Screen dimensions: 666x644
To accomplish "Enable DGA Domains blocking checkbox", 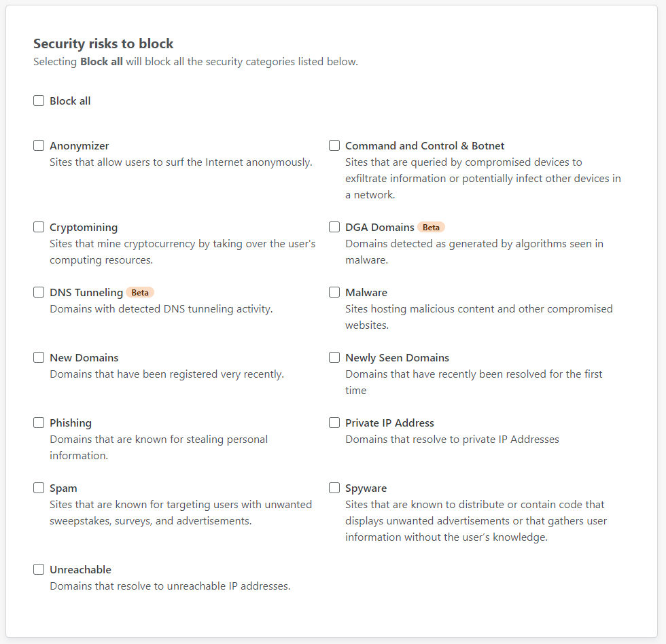I will coord(334,228).
